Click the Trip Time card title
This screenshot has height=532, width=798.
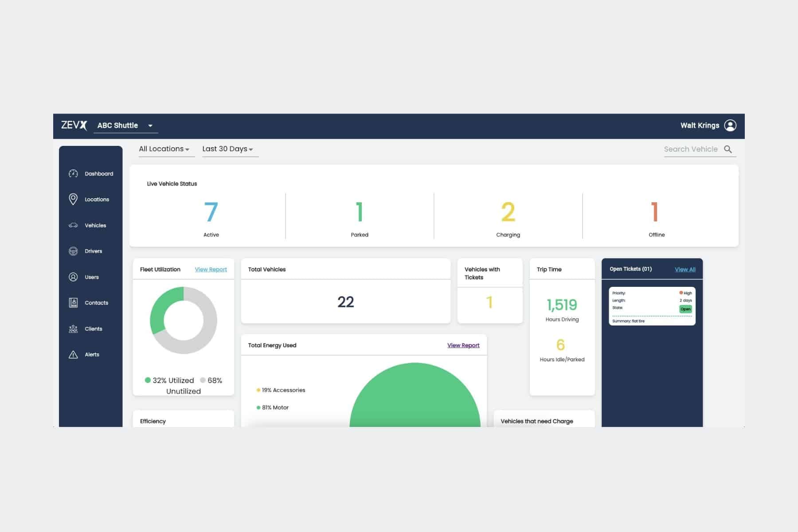point(549,270)
